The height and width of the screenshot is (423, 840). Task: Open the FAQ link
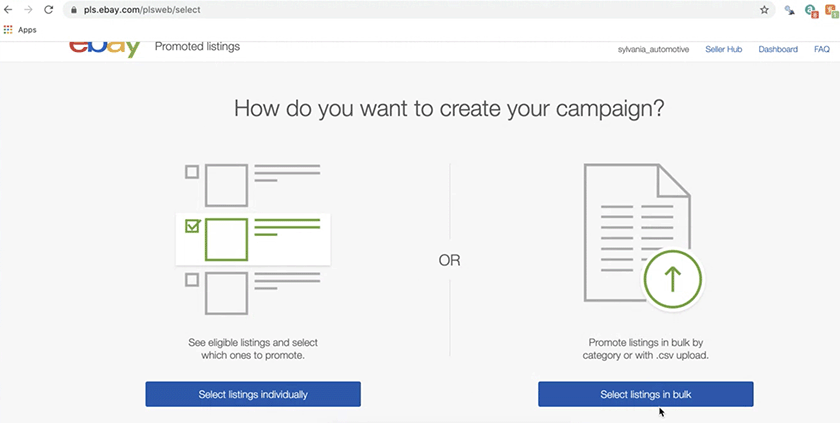point(822,49)
